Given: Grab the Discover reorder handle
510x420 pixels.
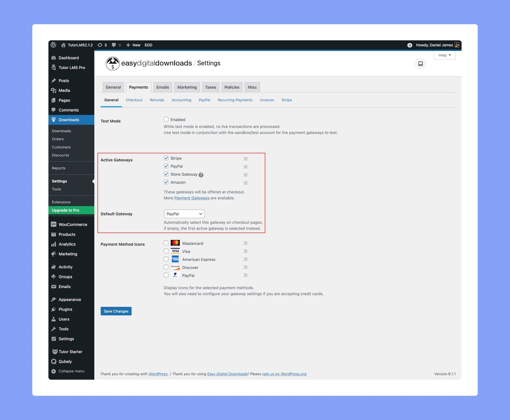Looking at the screenshot, I should (x=246, y=267).
